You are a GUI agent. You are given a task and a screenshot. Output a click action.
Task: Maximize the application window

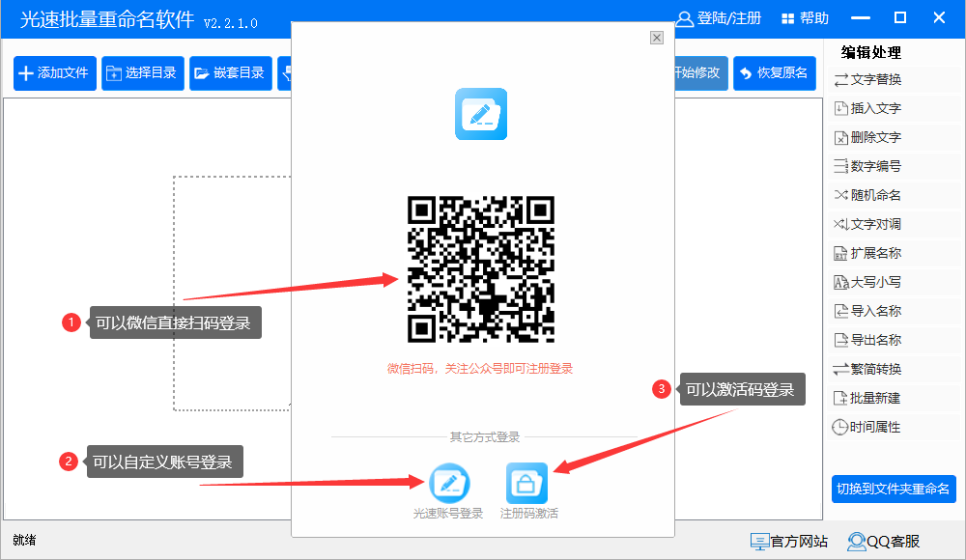coord(900,18)
